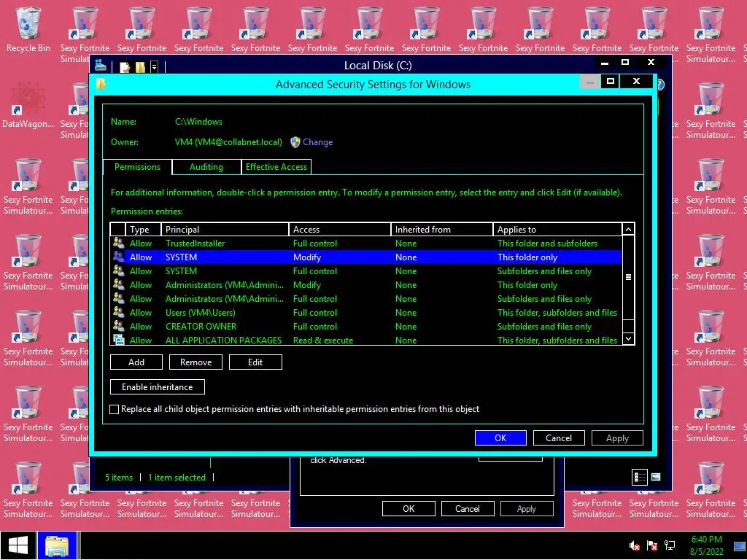Sort by the Principal column header
Screen dimensions: 747x560
coord(225,230)
